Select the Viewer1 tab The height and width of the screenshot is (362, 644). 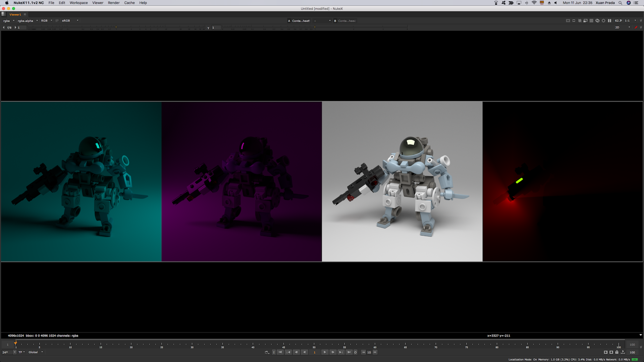tap(15, 14)
